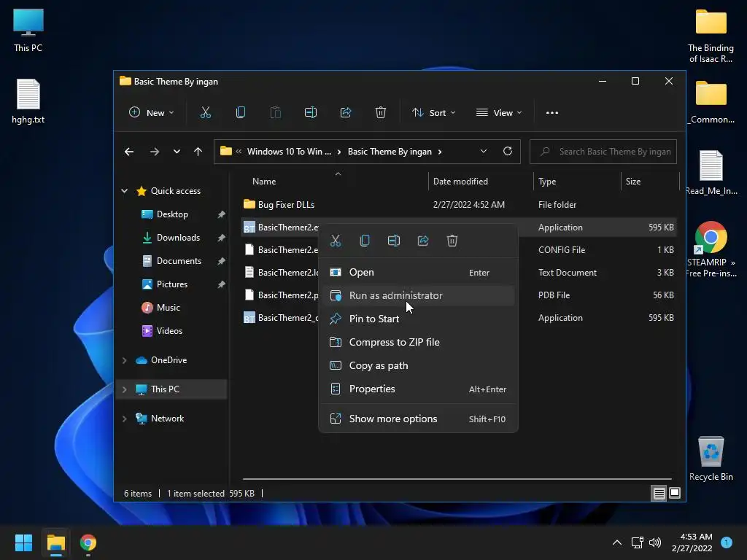Open the notification badge in taskbar
Screen dimensions: 747x560
coord(727,542)
